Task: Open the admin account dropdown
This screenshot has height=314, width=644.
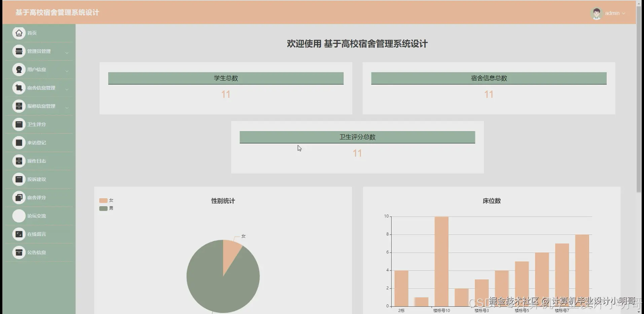Action: 615,13
